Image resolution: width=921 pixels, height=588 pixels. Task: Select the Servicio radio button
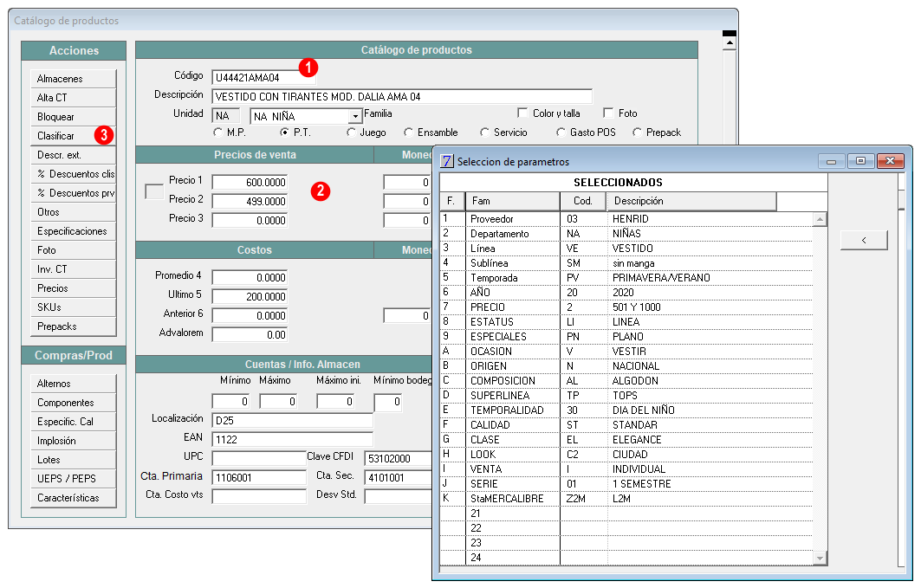[484, 132]
